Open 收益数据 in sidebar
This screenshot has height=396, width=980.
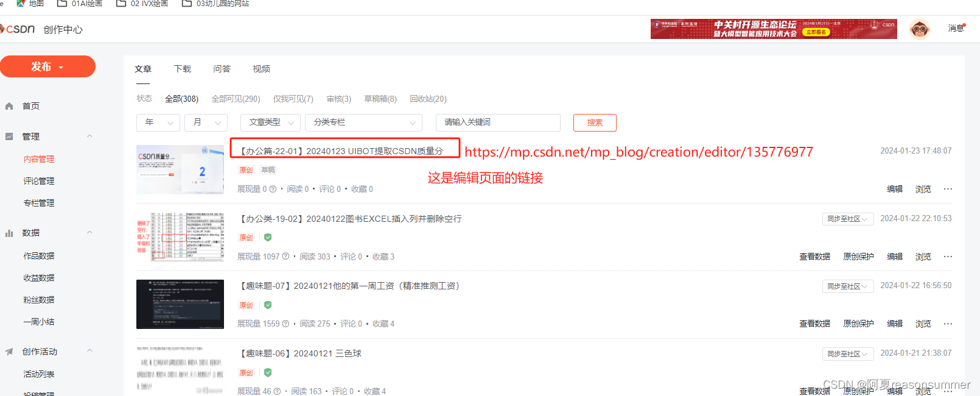tap(39, 278)
